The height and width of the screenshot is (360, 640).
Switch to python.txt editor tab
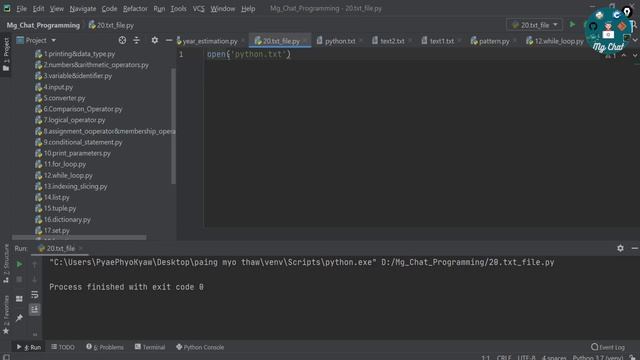coord(340,41)
